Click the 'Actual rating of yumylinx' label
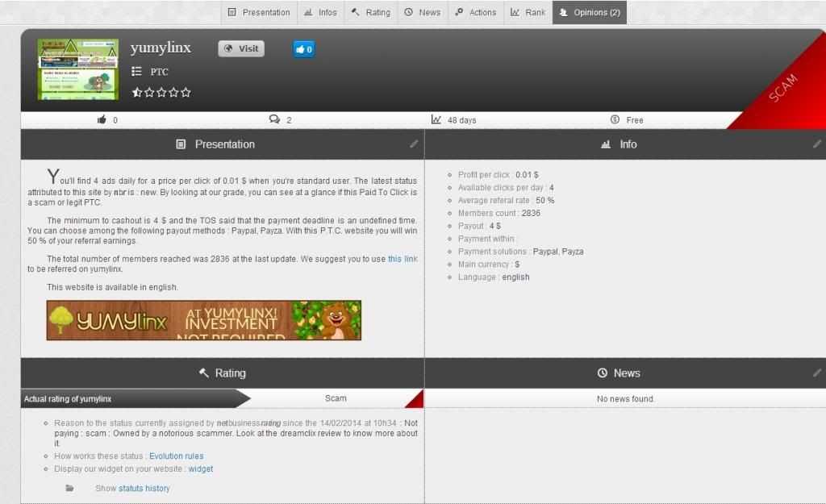Viewport: 826px width, 504px height. coord(68,398)
